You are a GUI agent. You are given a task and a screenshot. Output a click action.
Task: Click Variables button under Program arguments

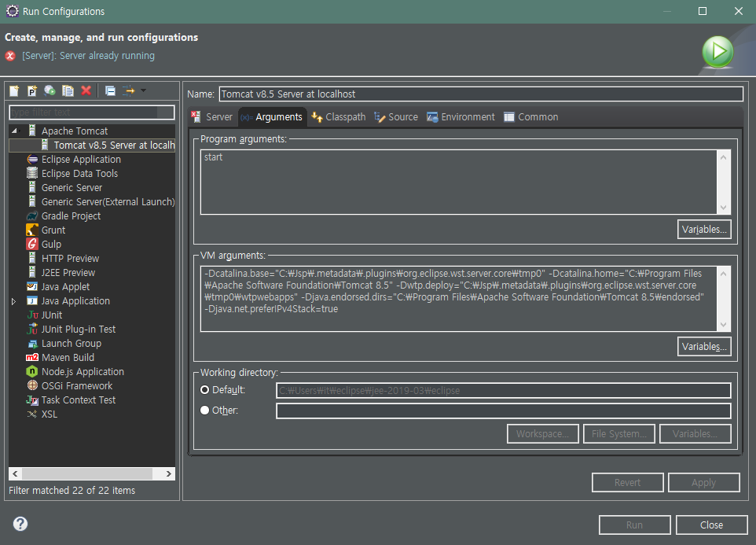704,230
